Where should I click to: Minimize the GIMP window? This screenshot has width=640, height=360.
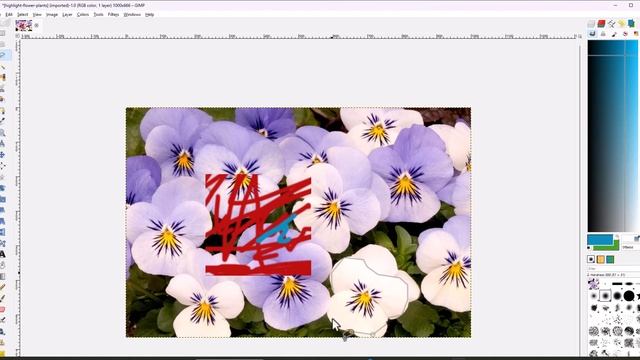pos(615,5)
